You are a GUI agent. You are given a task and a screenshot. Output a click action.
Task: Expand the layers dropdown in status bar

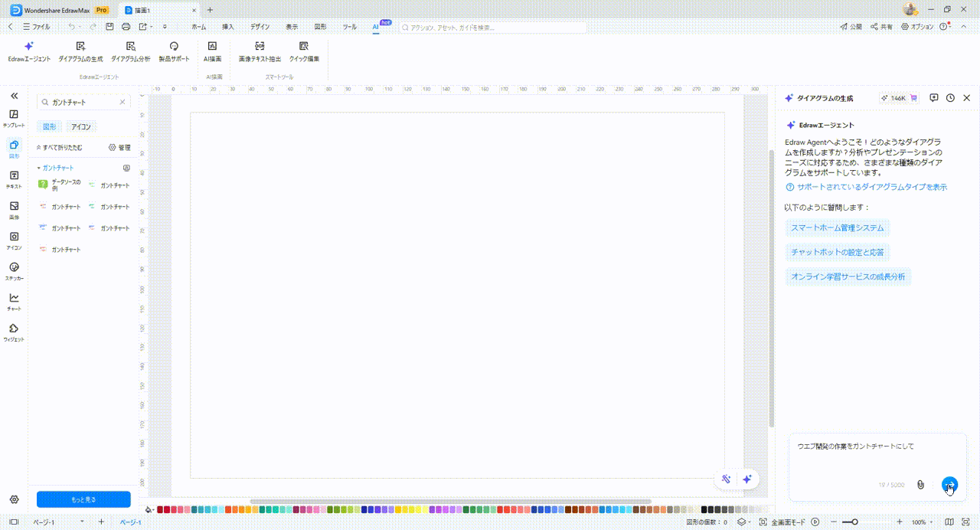(x=744, y=522)
